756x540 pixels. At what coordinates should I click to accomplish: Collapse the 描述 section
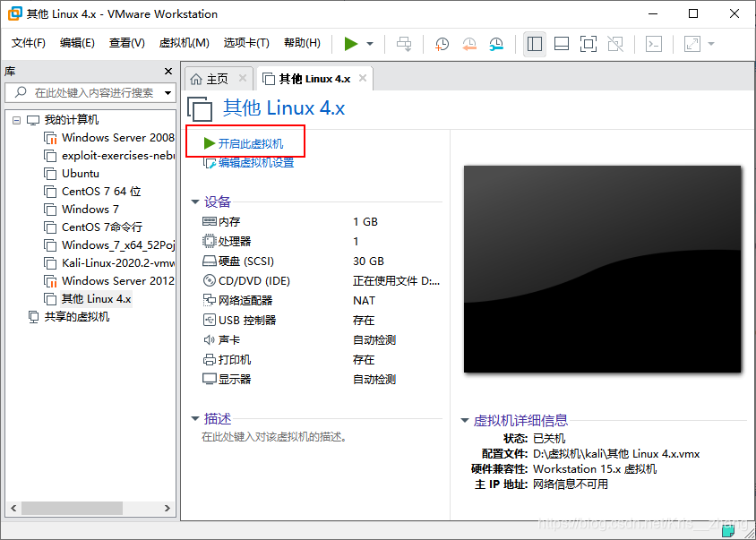(195, 418)
